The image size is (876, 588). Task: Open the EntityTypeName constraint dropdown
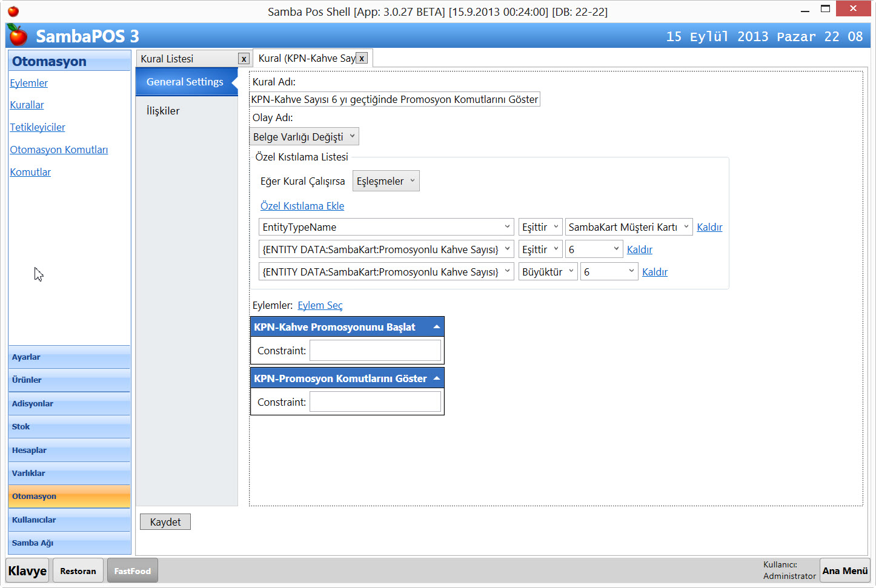[386, 227]
